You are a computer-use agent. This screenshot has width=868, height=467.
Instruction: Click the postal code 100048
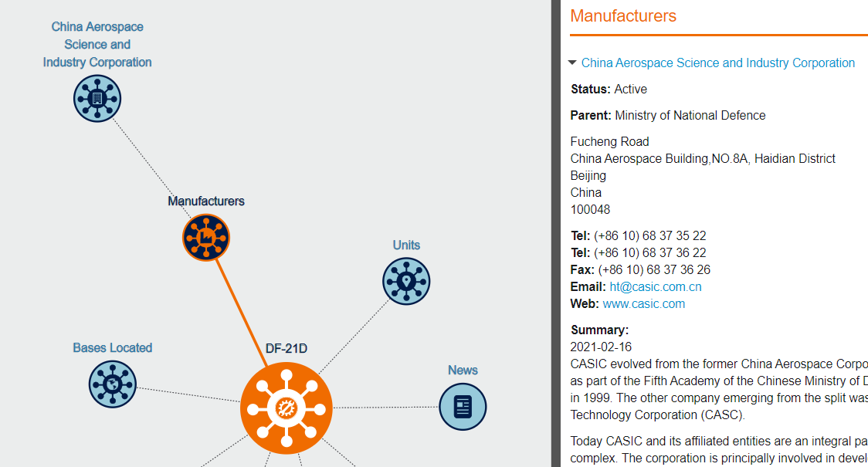(590, 210)
